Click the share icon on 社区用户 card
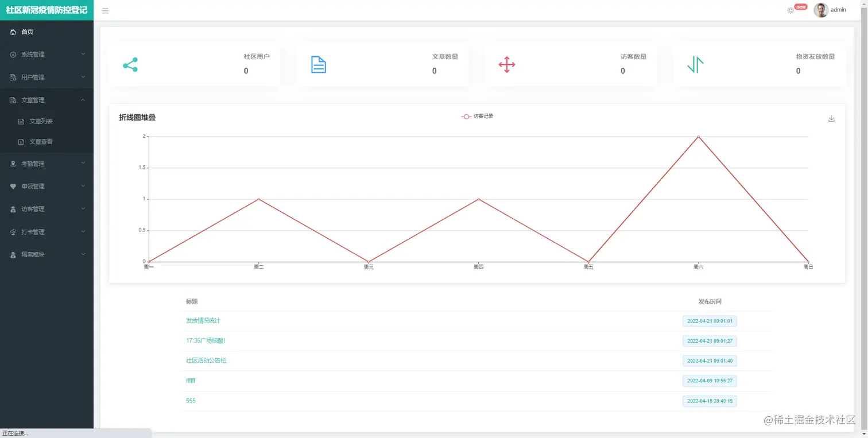 click(x=130, y=64)
